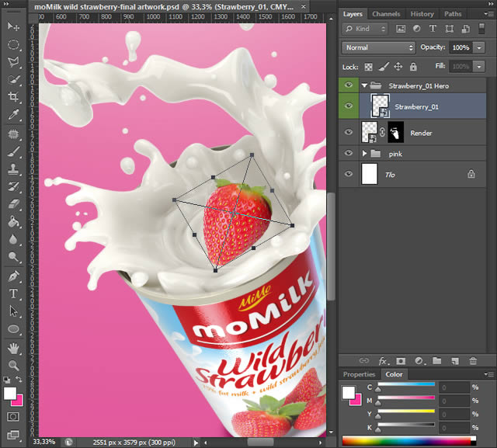This screenshot has height=448, width=497.
Task: Lock all layer attributes
Action: coord(413,67)
